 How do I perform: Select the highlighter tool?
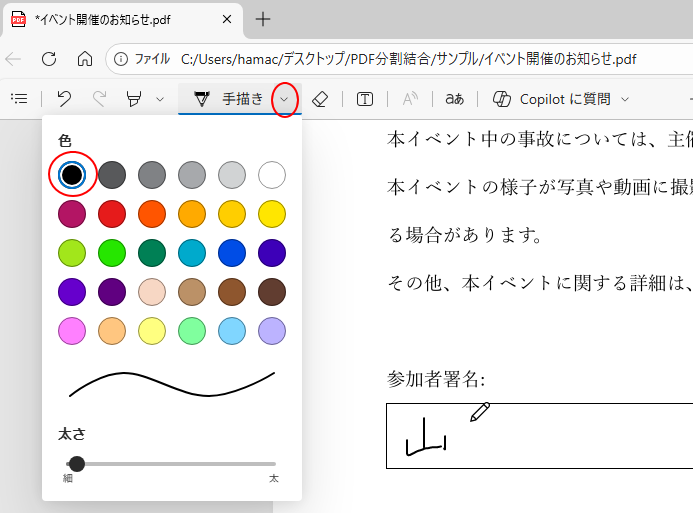pos(134,99)
